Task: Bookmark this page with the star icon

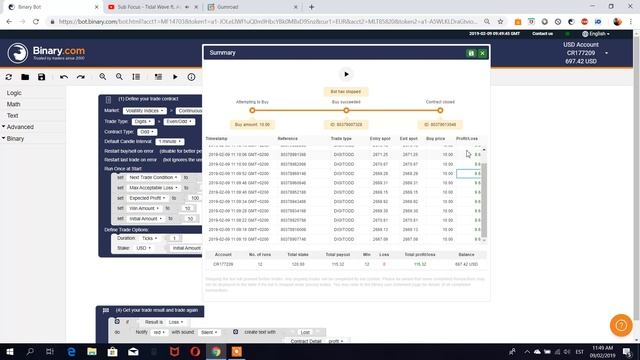Action: (500, 22)
